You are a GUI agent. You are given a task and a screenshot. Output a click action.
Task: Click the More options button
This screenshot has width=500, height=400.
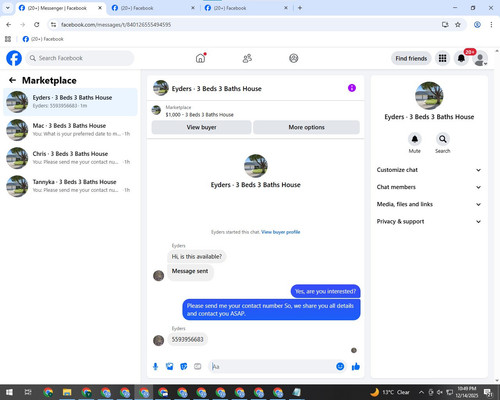[306, 127]
